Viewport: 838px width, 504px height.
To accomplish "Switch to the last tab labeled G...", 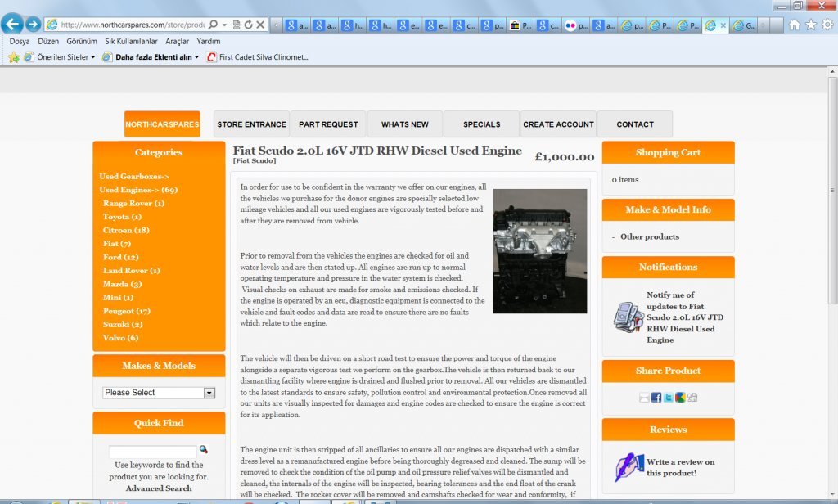I will (x=744, y=25).
